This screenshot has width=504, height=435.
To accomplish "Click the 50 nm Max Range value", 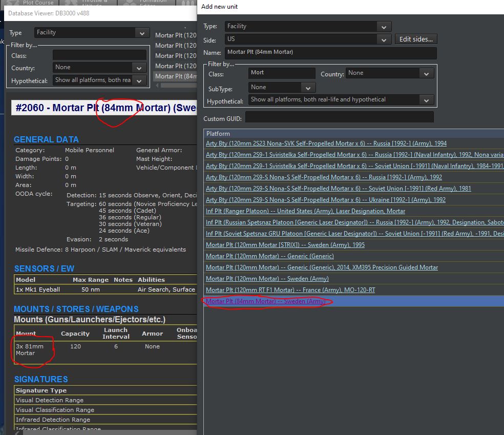I will 90,289.
